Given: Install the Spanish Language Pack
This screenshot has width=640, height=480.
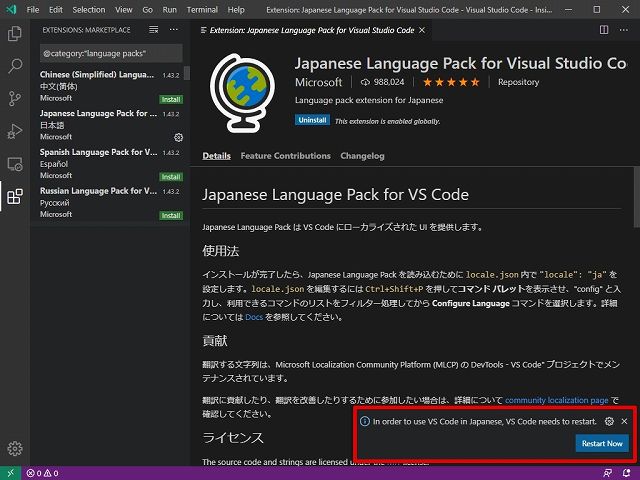Looking at the screenshot, I should [x=171, y=177].
